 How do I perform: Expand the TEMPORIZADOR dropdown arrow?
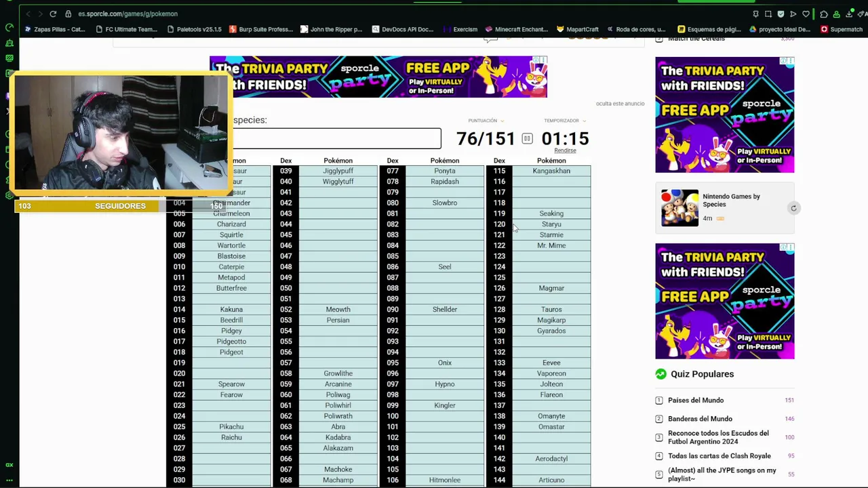584,121
